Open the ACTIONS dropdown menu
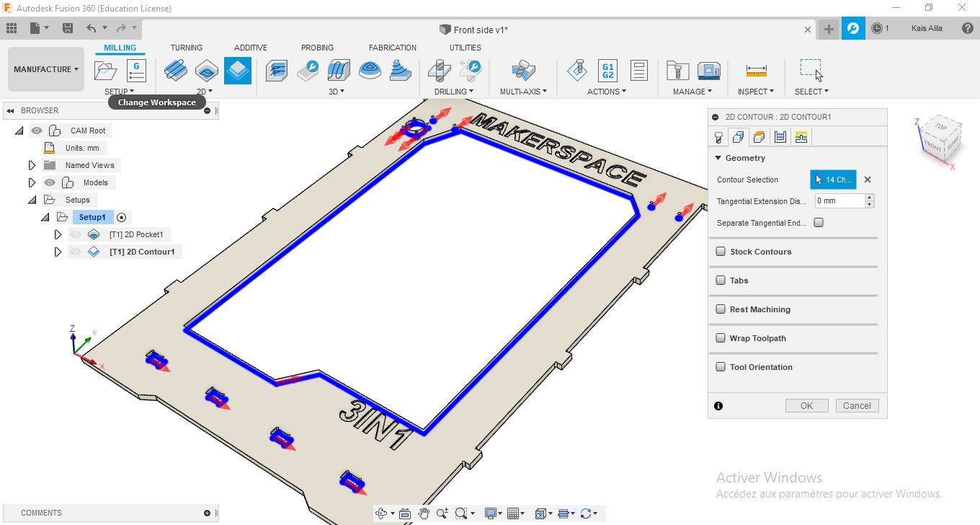980x525 pixels. pos(607,92)
